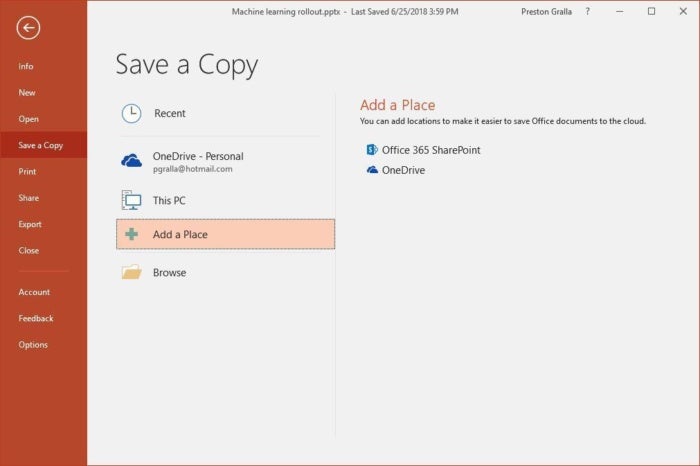Viewport: 700px width, 466px height.
Task: Select This PC save location
Action: point(225,200)
